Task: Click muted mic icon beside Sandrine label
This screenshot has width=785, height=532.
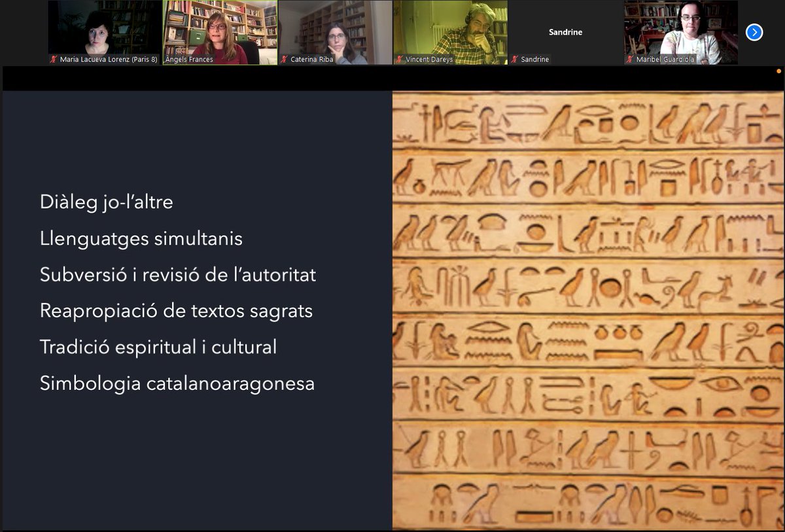Action: click(x=515, y=60)
